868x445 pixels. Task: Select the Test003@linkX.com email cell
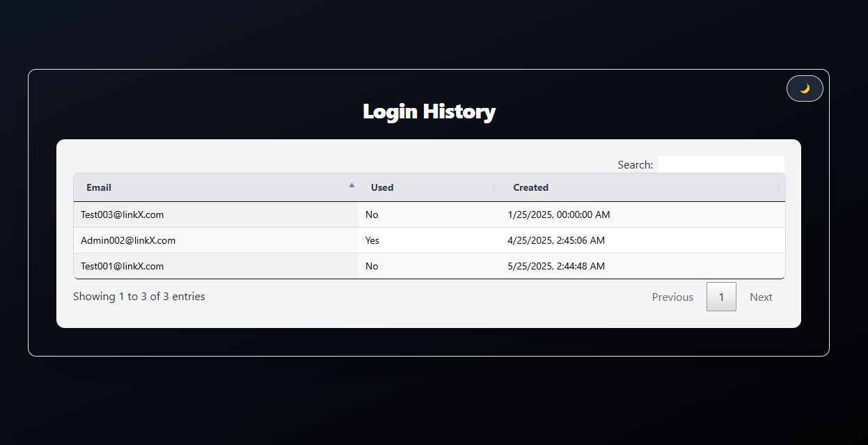point(216,214)
